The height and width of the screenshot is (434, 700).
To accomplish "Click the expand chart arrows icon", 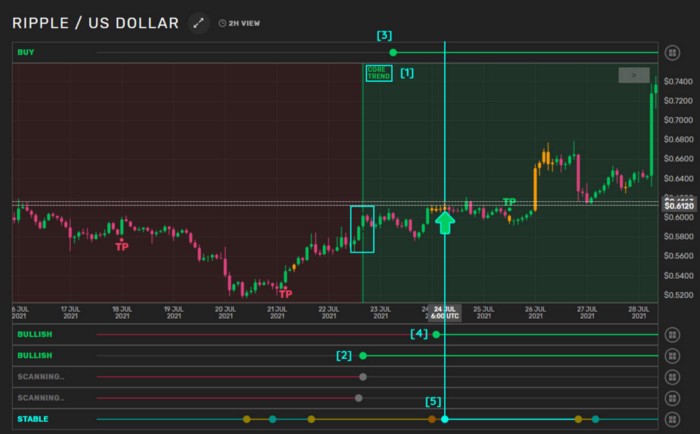I will (x=199, y=23).
